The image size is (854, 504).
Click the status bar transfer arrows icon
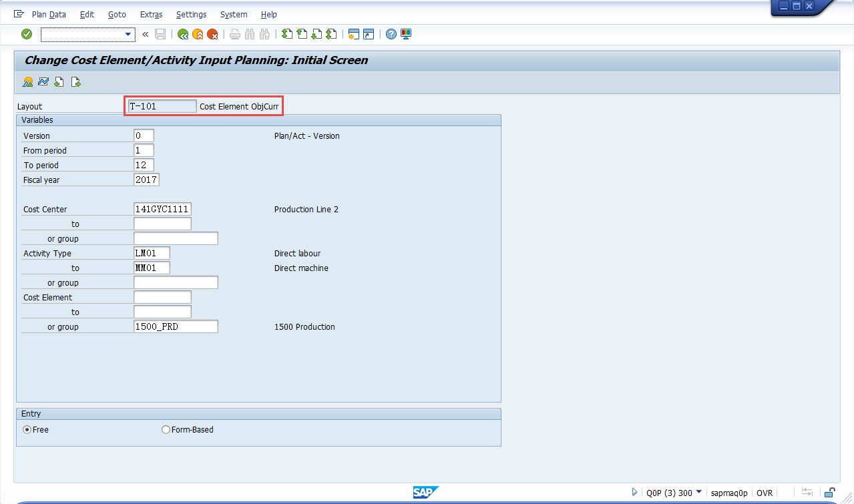pyautogui.click(x=807, y=493)
